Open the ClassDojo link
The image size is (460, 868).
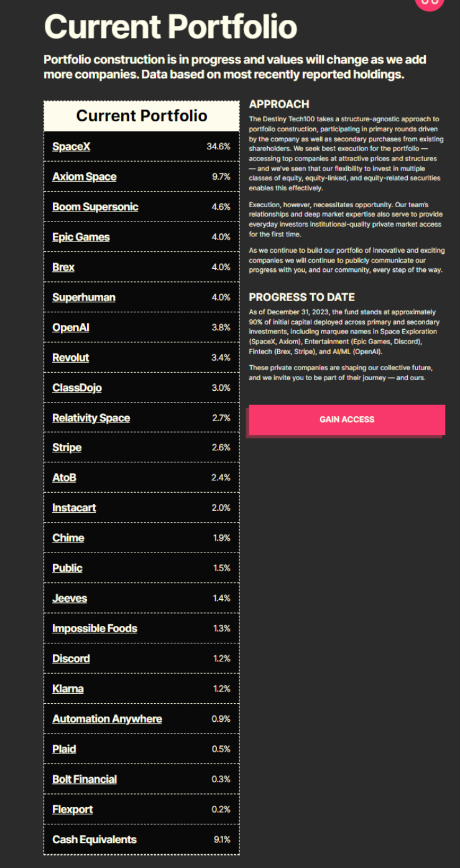point(77,388)
